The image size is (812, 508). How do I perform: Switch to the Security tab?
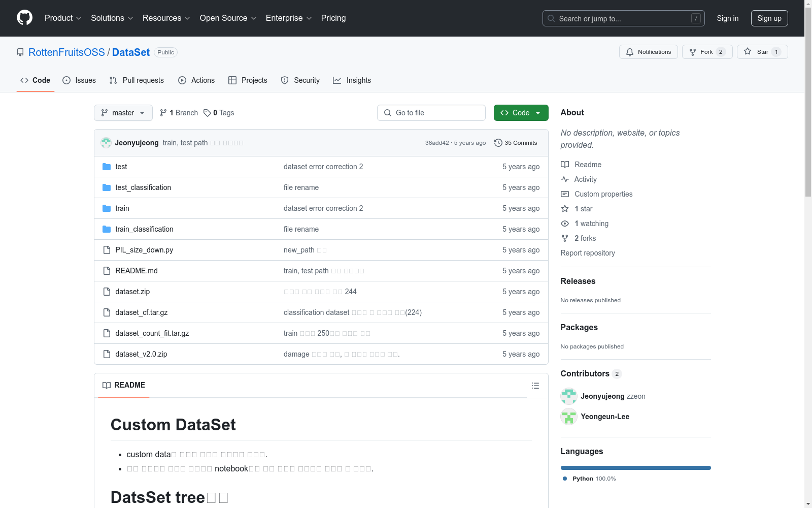click(300, 80)
